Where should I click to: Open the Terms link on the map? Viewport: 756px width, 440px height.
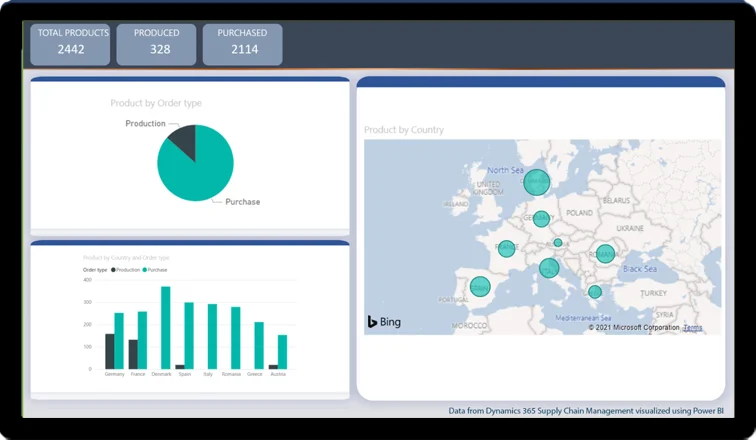692,328
